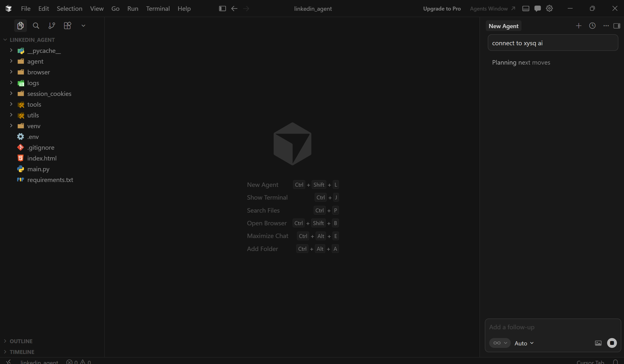Open the settings gear in title bar
Screen dimensions: 624x364
pyautogui.click(x=549, y=9)
